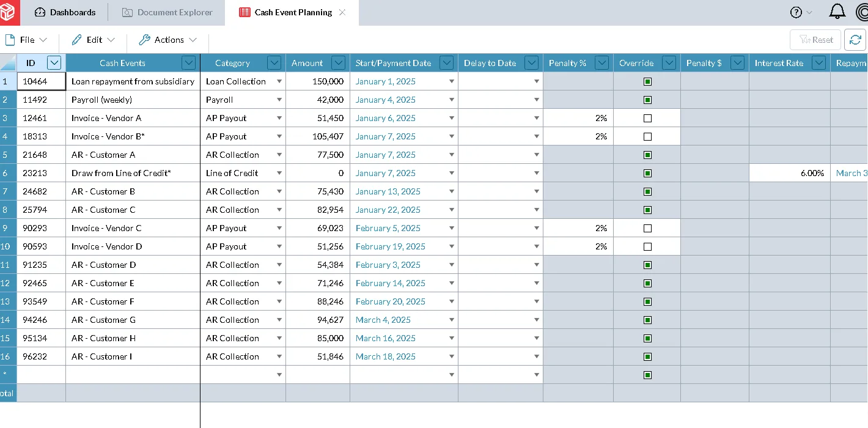
Task: Select the Amount cell showing 105,407
Action: click(318, 136)
